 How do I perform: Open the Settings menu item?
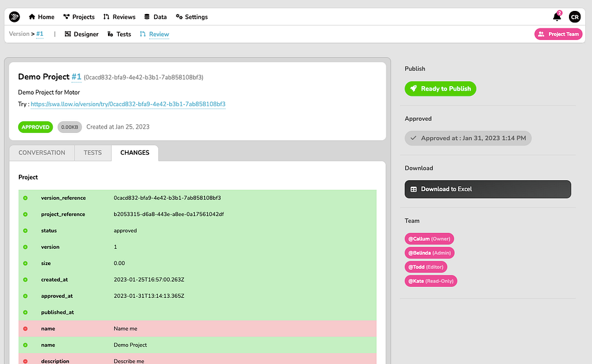click(x=192, y=16)
